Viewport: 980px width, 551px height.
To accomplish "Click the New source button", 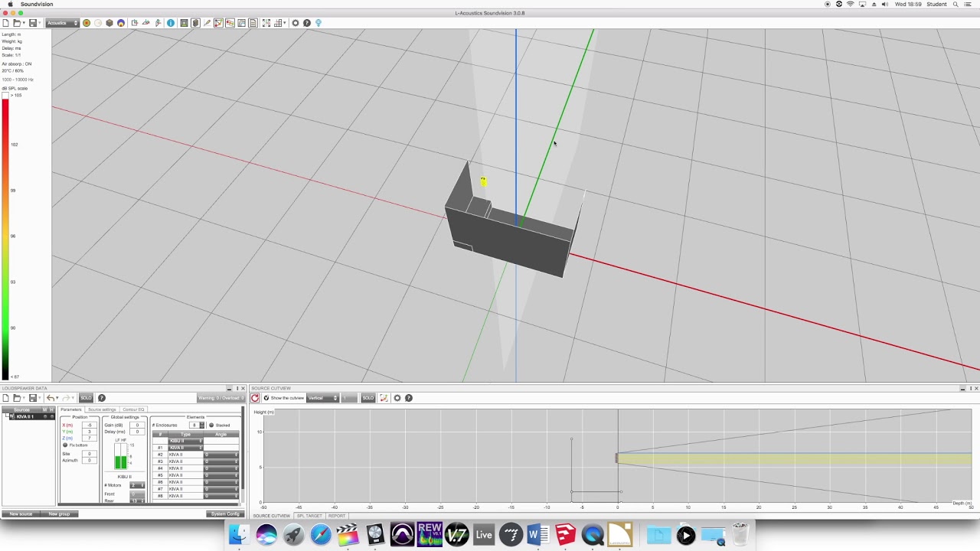I will point(19,514).
